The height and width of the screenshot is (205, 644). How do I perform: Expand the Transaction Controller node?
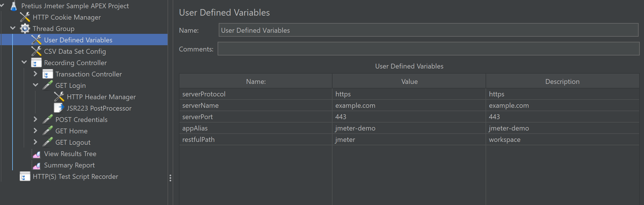(x=35, y=74)
